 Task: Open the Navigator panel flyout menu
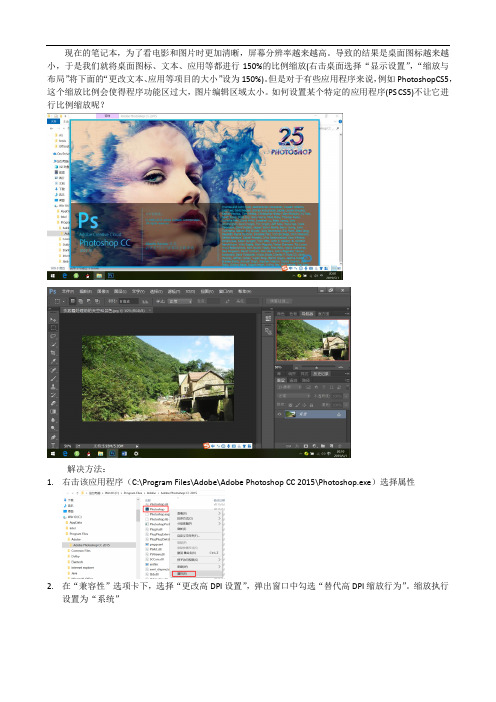pos(347,313)
